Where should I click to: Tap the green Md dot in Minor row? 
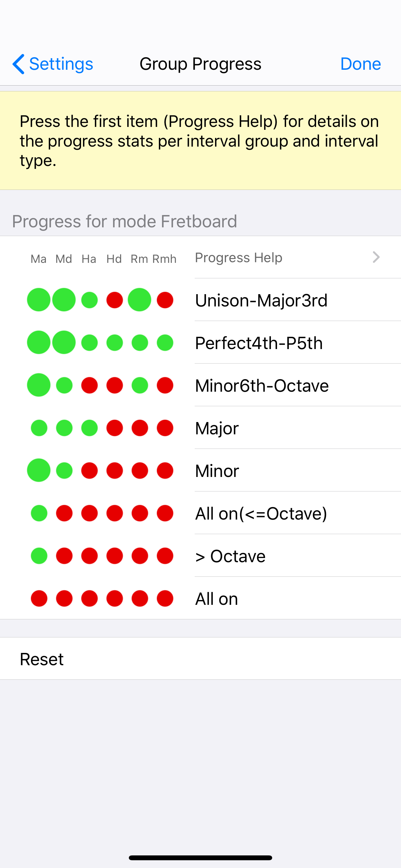64,470
